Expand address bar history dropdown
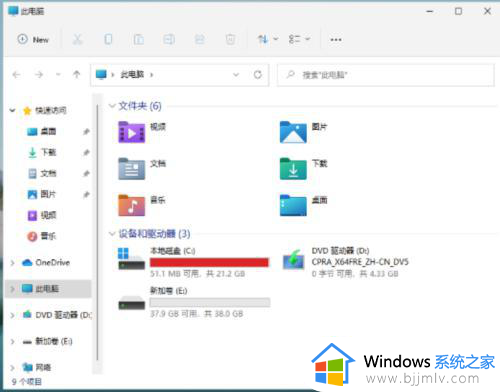Viewport: 500px width, 392px height. (236, 75)
